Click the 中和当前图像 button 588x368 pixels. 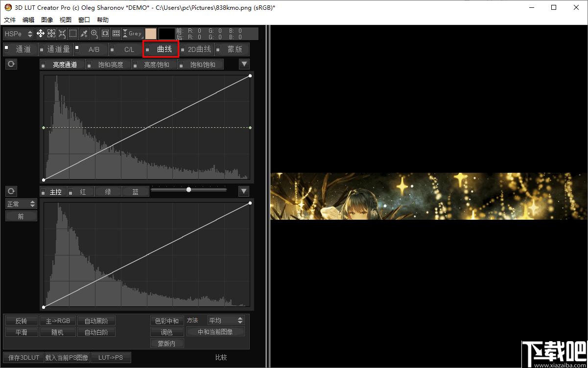[215, 332]
